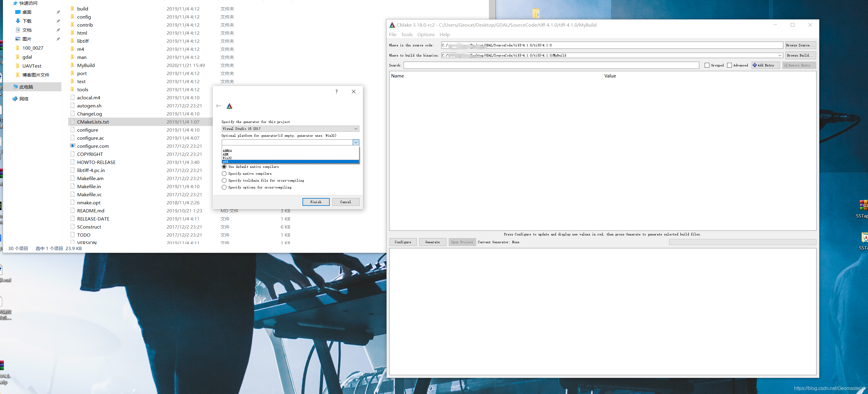Enable the Grouped checkbox
868x394 pixels.
[x=707, y=66]
